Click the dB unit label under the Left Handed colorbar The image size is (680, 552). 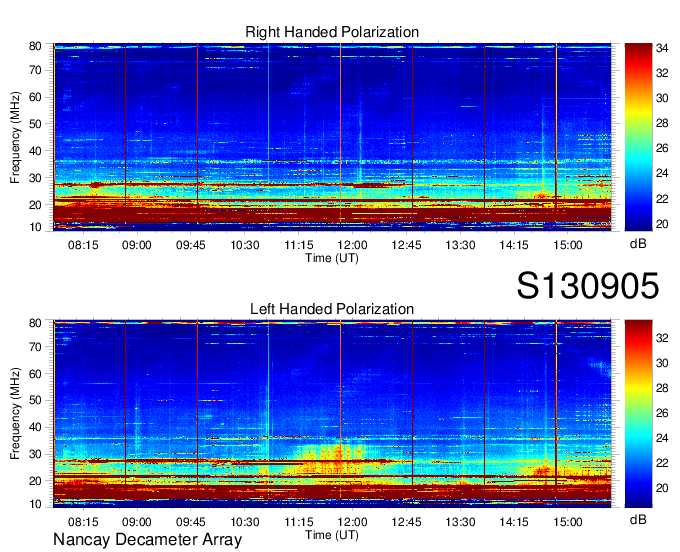pos(638,519)
